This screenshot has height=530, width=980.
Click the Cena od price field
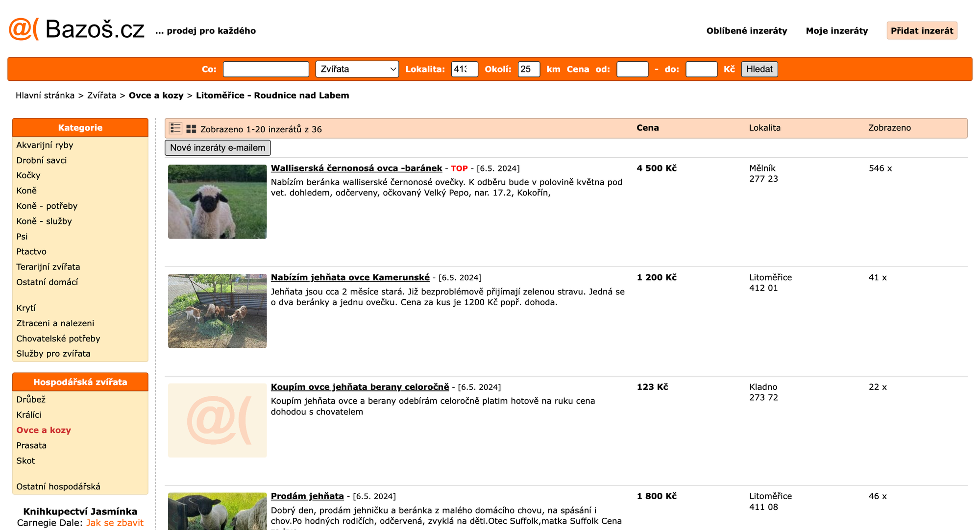click(x=632, y=69)
